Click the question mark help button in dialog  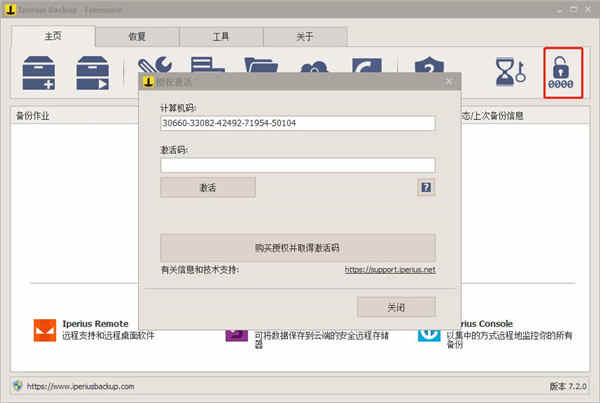(426, 188)
